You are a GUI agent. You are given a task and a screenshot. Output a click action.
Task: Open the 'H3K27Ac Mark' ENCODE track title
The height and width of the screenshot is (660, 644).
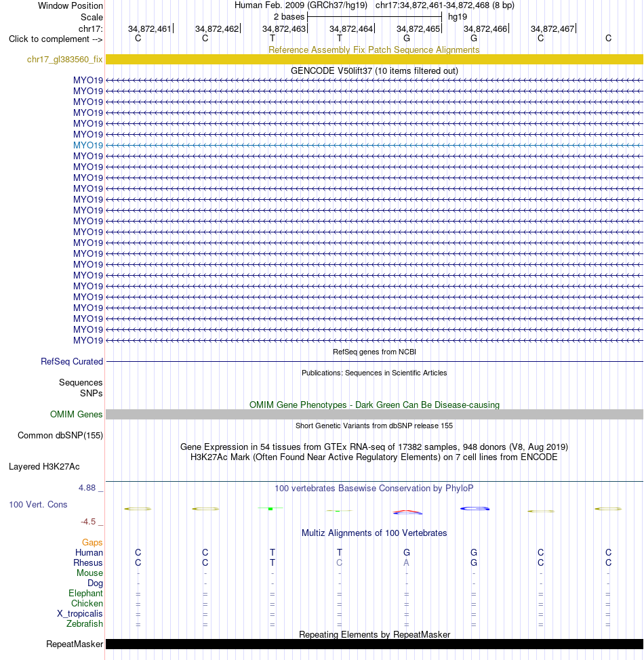point(374,457)
